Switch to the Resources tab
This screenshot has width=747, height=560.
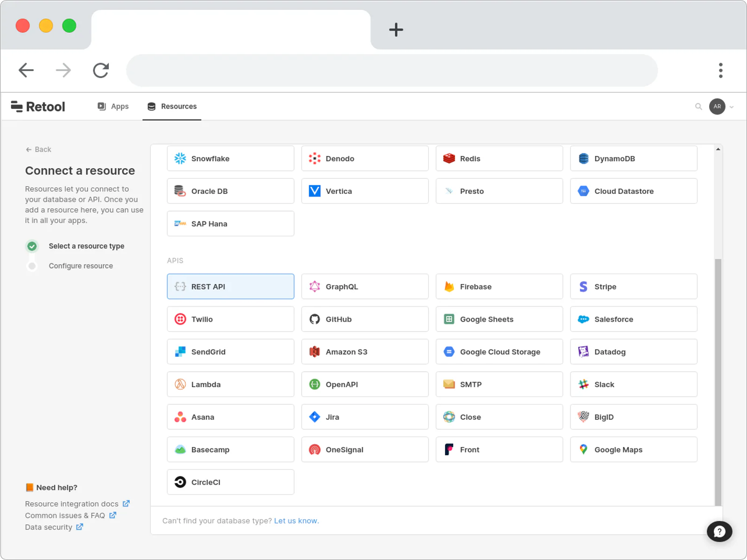pyautogui.click(x=172, y=106)
